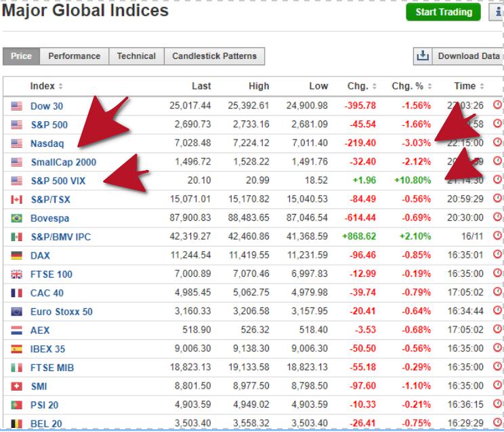Open the S&P 500 VIX link

click(x=58, y=181)
